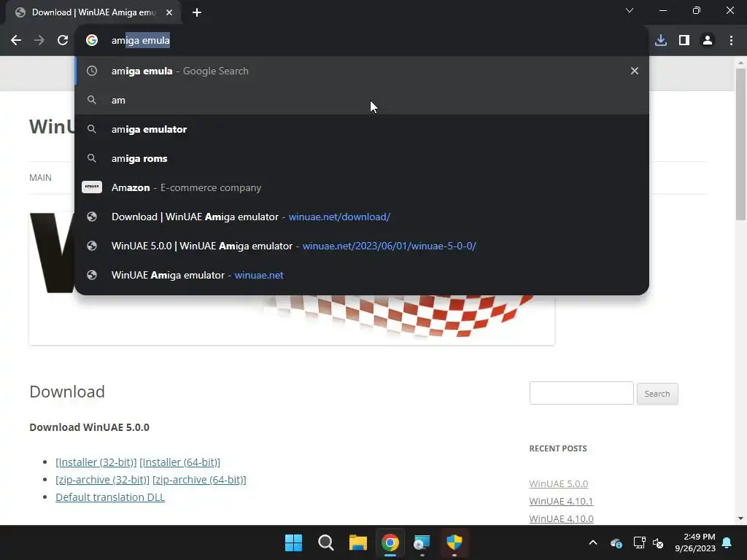
Task: Download the zip-archive (64-bit)
Action: (199, 480)
